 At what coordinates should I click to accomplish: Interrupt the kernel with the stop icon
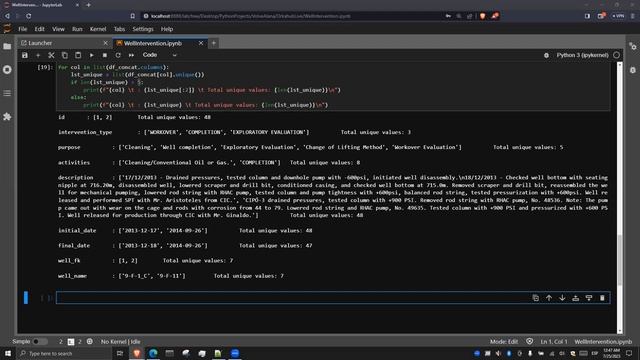104,55
